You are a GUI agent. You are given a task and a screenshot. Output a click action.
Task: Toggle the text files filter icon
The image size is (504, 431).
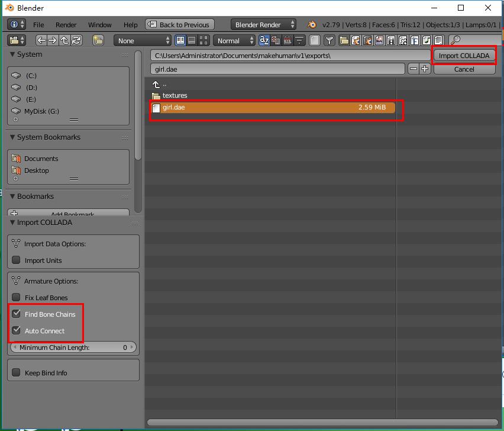click(438, 40)
